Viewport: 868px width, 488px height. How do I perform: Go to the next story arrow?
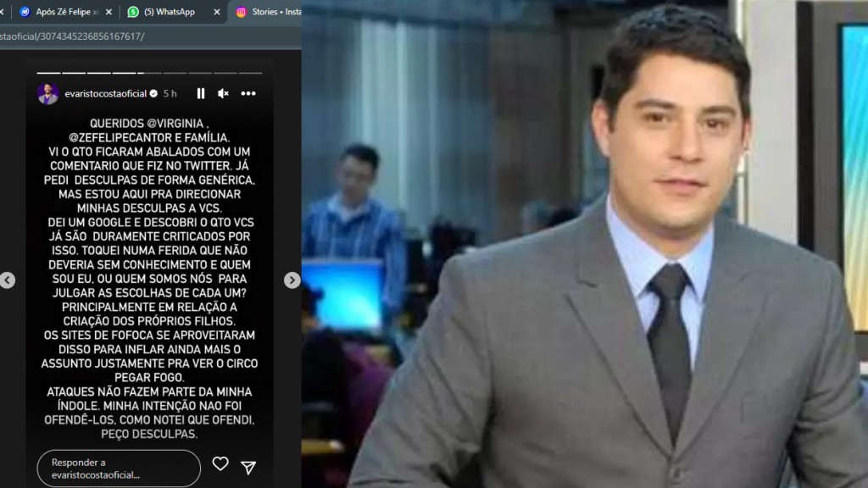click(x=292, y=280)
